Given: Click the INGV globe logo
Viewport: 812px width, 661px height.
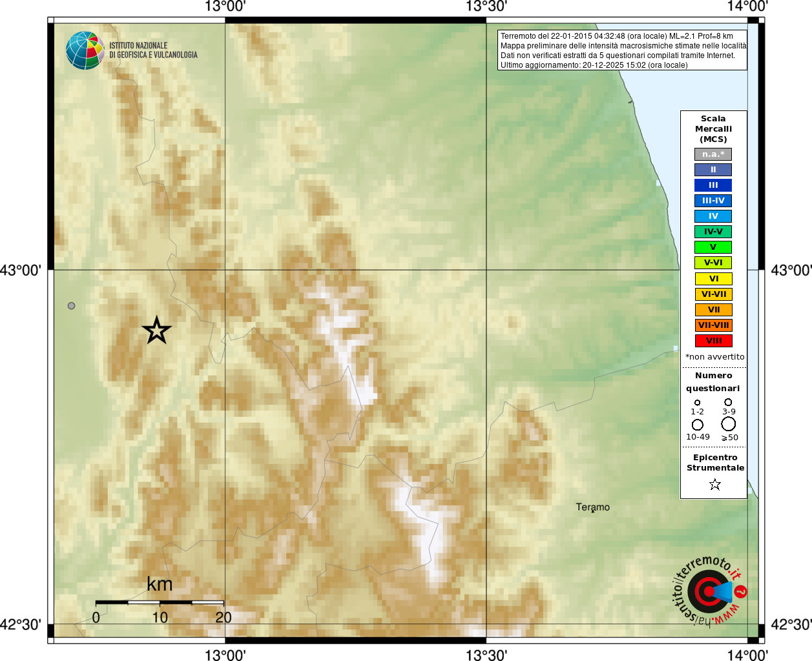Looking at the screenshot, I should tap(85, 50).
